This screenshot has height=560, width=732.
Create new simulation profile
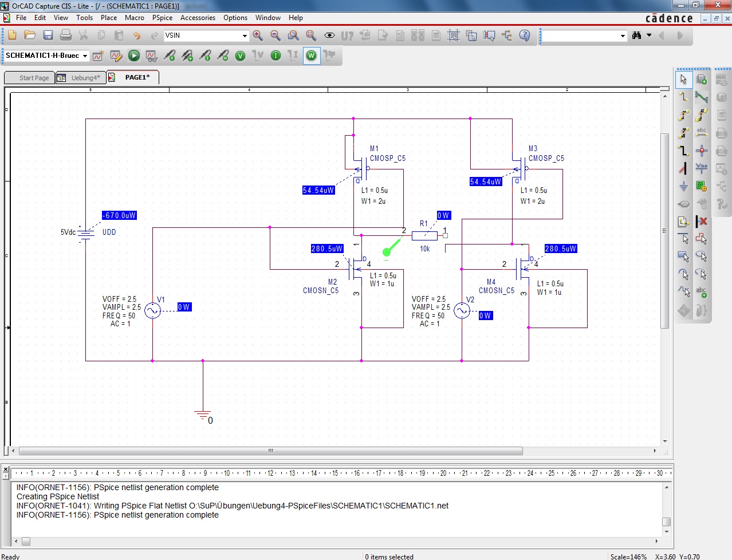(x=98, y=56)
